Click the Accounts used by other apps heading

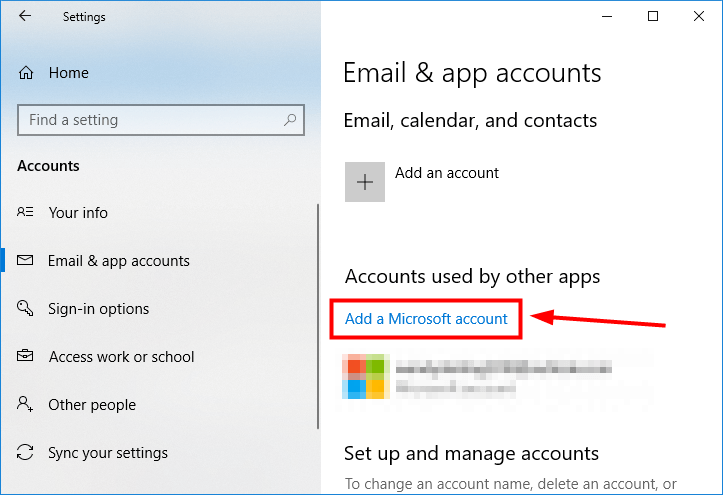473,277
